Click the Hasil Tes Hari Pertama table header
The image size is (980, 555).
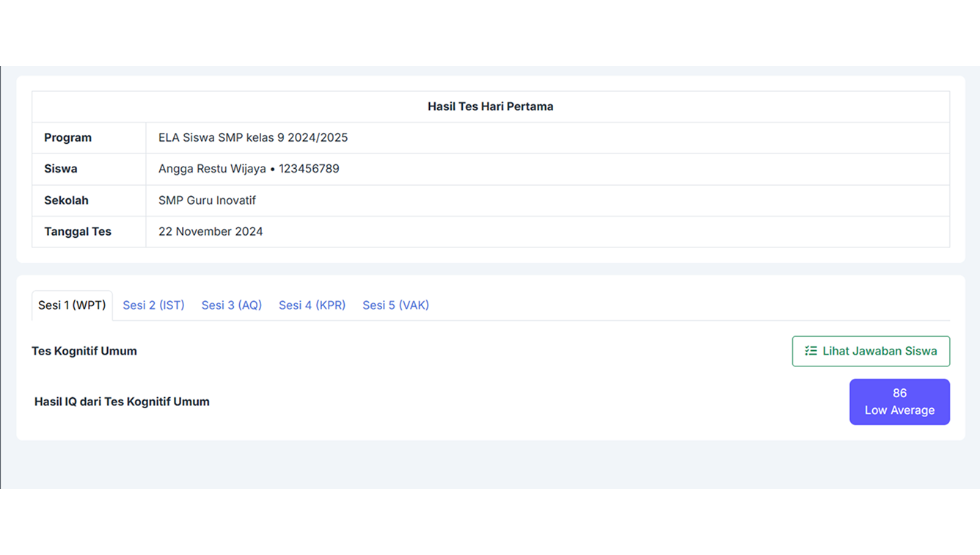(490, 106)
